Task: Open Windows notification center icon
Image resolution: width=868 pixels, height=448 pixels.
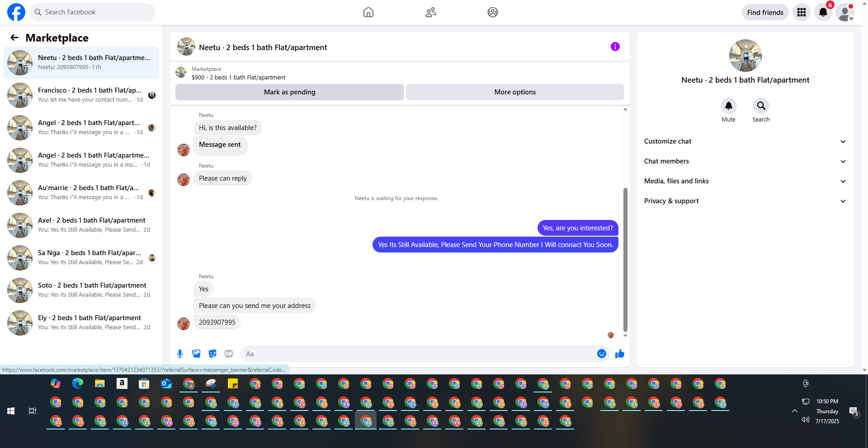Action: coord(854,411)
